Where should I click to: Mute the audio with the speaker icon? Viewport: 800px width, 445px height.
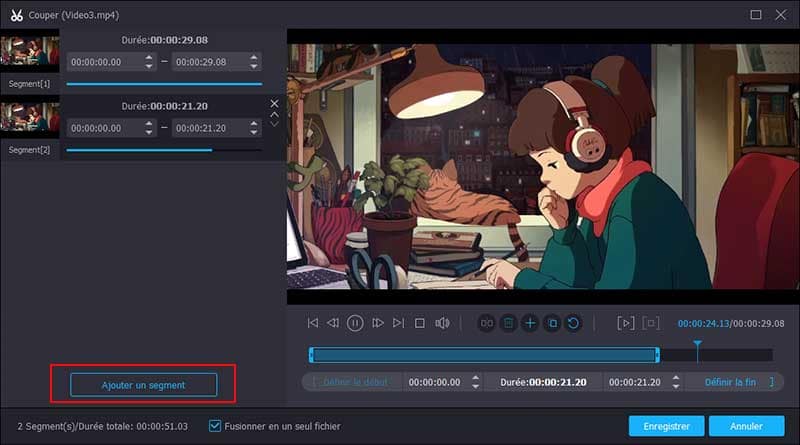(x=442, y=323)
